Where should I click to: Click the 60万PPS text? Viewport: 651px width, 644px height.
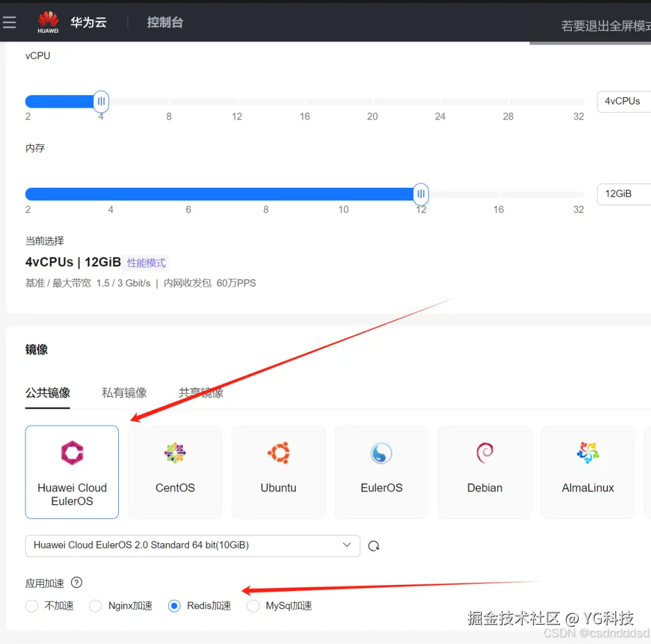[x=237, y=283]
